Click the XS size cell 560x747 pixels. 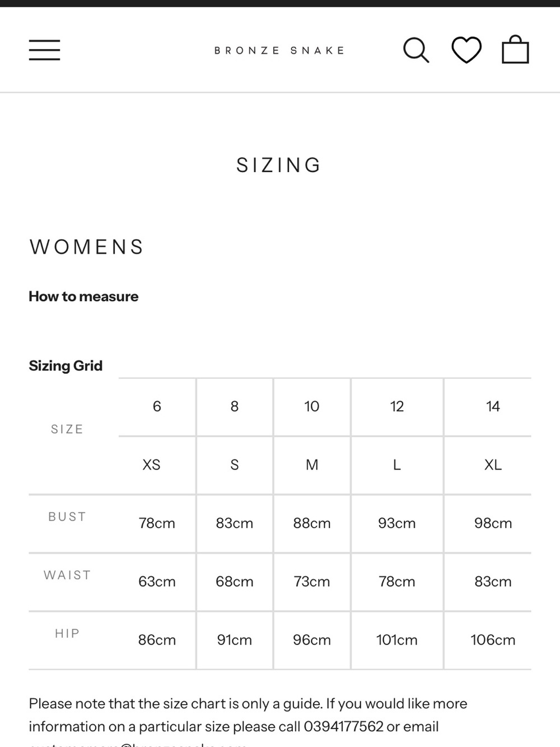click(x=152, y=465)
